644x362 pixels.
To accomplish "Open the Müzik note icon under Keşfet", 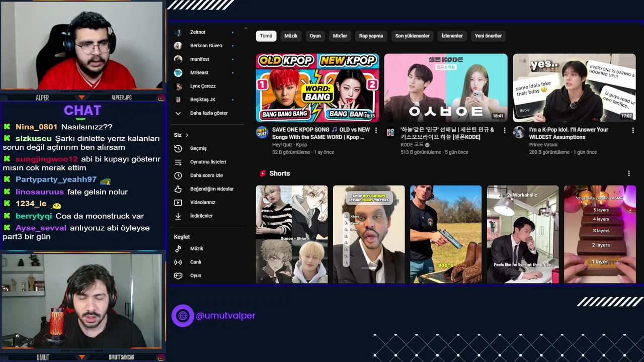I will pyautogui.click(x=178, y=248).
